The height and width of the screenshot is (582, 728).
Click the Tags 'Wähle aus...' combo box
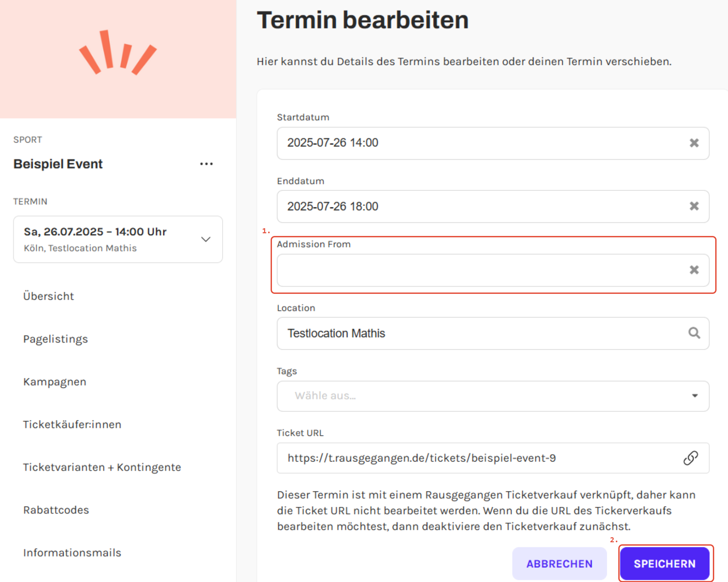click(473, 396)
